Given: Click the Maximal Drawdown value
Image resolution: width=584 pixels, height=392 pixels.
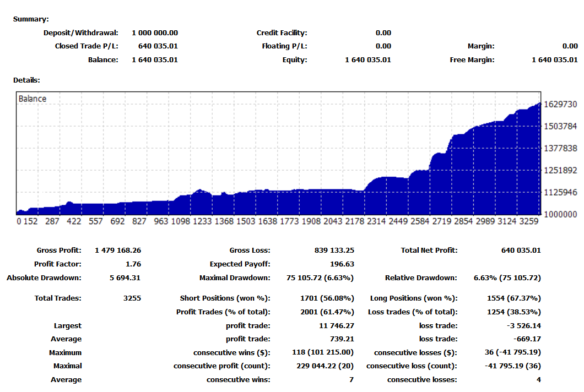Looking at the screenshot, I should [x=321, y=278].
